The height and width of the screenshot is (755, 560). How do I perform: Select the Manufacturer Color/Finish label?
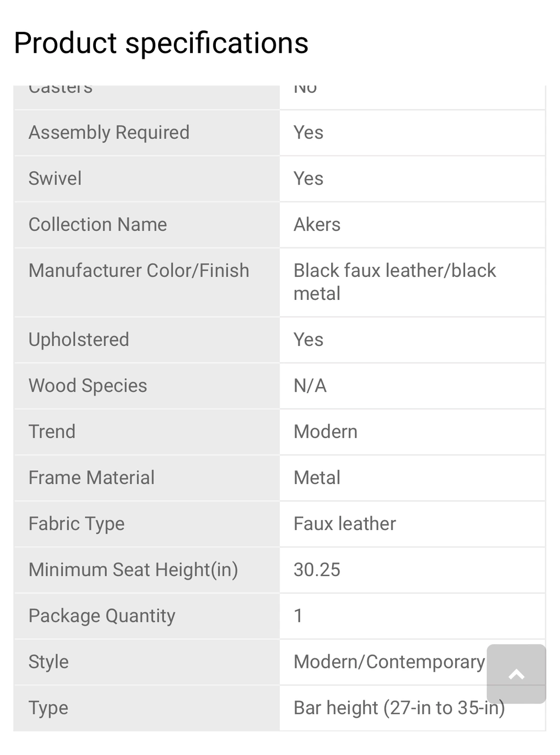coord(139,271)
